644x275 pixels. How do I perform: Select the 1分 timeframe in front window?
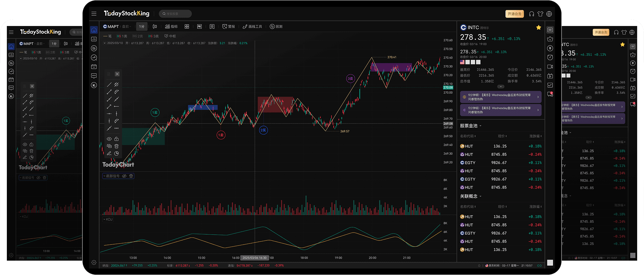pyautogui.click(x=142, y=26)
